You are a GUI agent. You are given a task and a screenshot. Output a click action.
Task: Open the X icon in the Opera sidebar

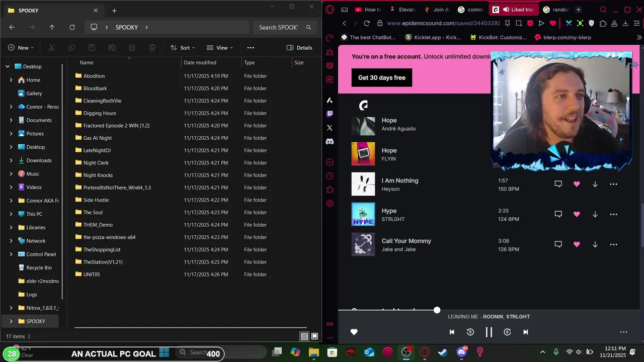click(330, 128)
